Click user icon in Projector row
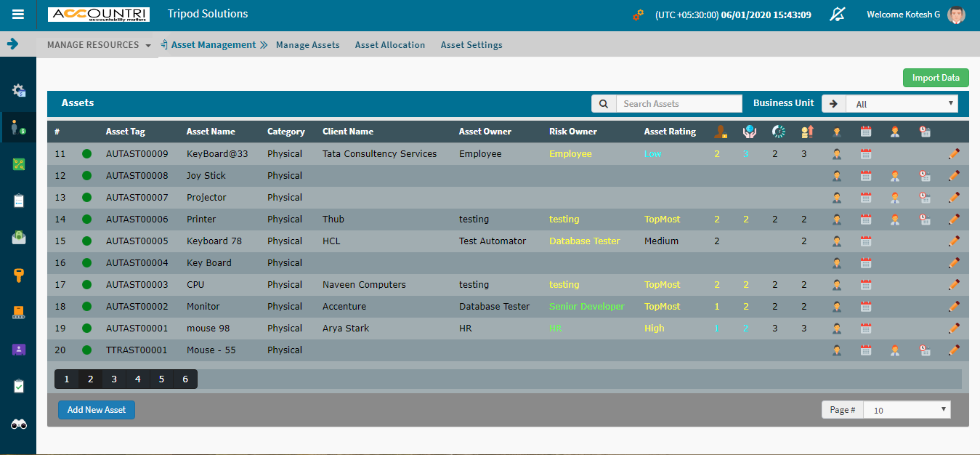The height and width of the screenshot is (455, 980). pyautogui.click(x=837, y=198)
